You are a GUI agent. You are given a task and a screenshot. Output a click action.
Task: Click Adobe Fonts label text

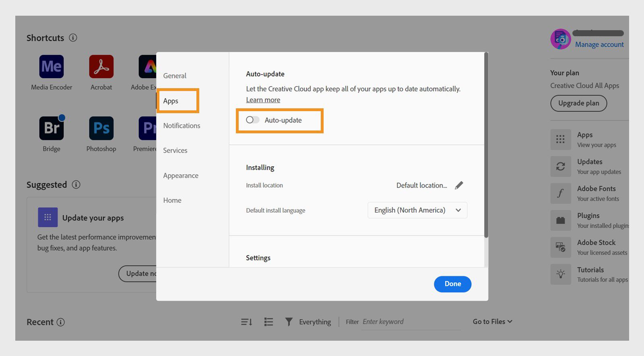(596, 188)
